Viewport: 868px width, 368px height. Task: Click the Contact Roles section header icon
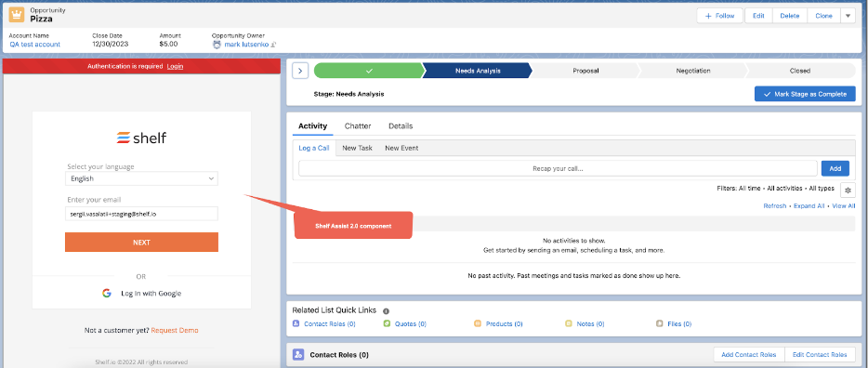tap(298, 354)
